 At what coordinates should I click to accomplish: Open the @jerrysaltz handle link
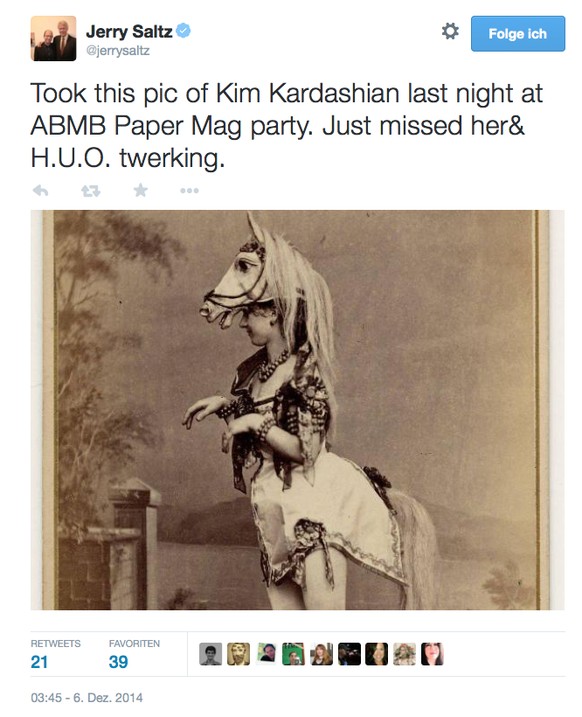pos(117,50)
